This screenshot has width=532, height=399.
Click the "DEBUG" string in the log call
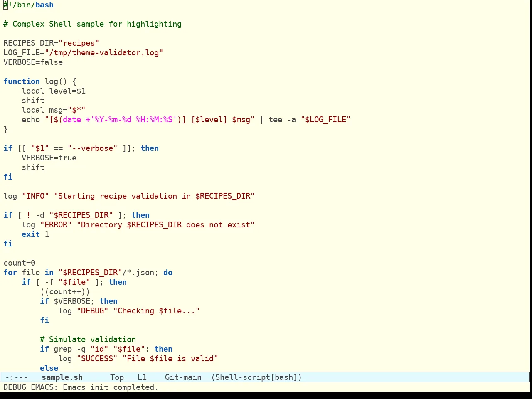(x=93, y=311)
